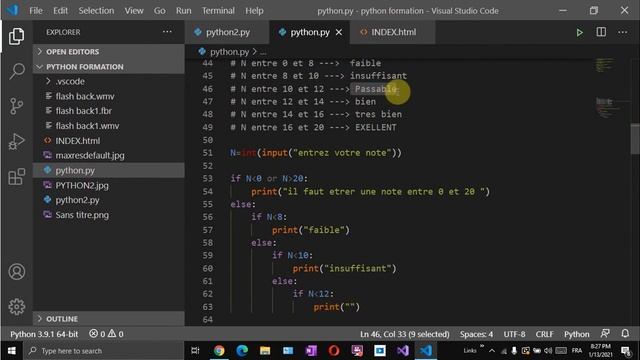Open the Selection menu
This screenshot has width=640, height=360.
[96, 11]
